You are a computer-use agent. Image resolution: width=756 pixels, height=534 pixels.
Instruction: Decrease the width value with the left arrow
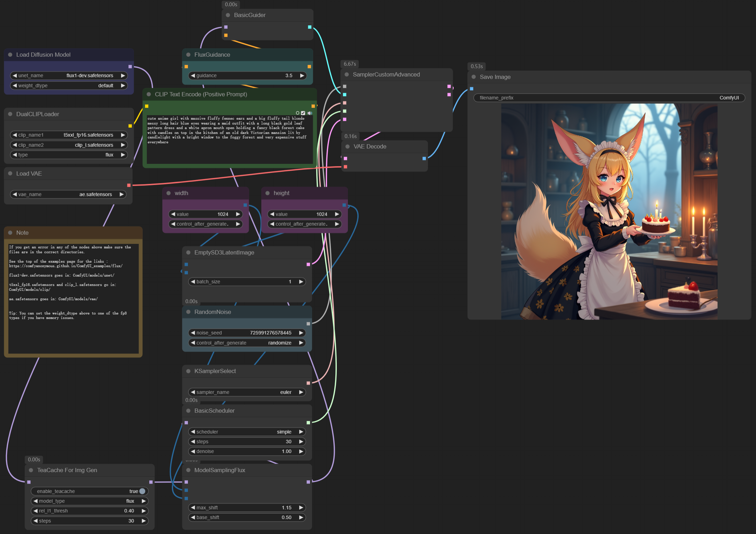coord(173,214)
